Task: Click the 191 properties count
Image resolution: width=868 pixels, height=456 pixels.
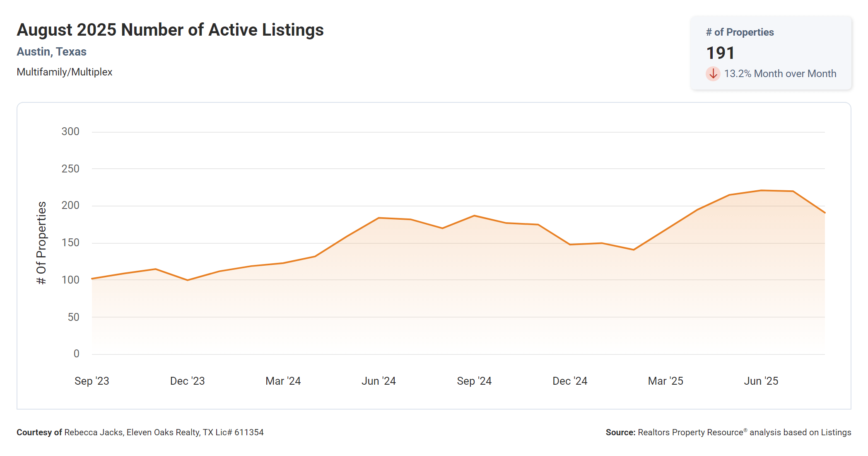Action: [720, 53]
